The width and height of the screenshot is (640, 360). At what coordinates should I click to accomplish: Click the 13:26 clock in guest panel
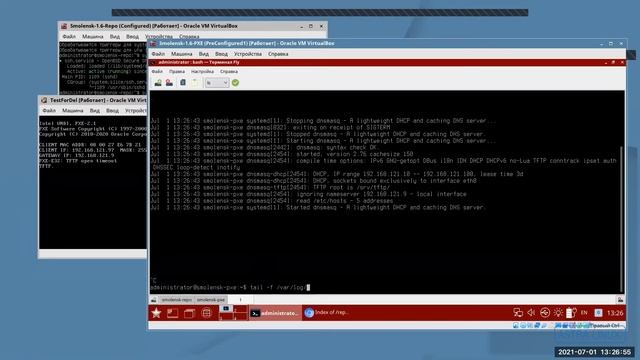pos(615,313)
